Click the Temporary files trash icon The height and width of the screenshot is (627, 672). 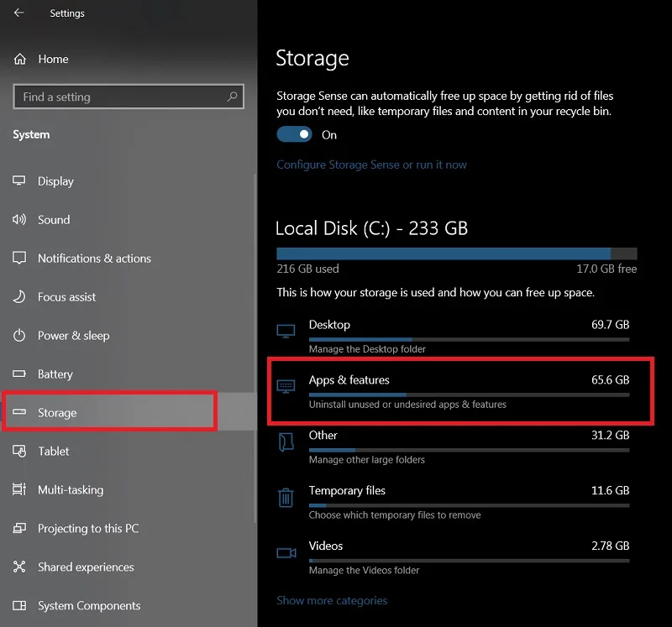(286, 497)
